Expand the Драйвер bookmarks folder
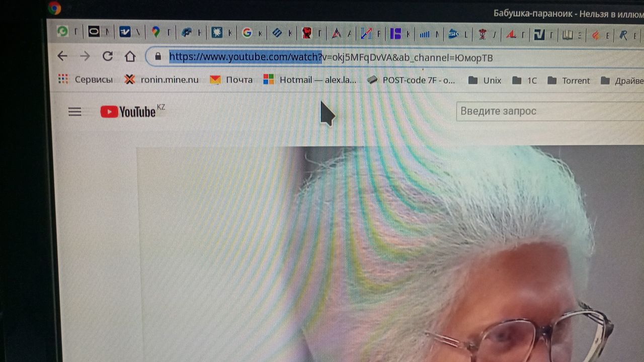 pos(622,80)
